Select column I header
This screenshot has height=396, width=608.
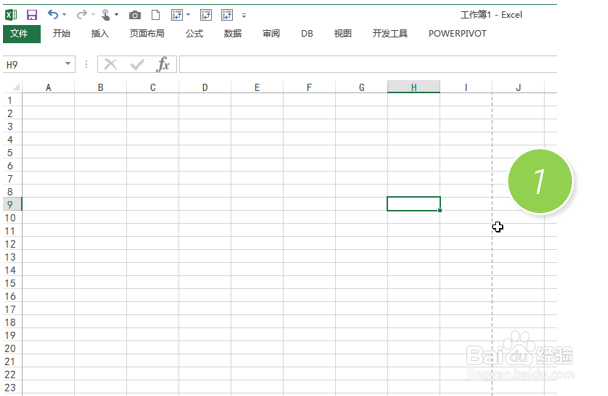tap(466, 88)
